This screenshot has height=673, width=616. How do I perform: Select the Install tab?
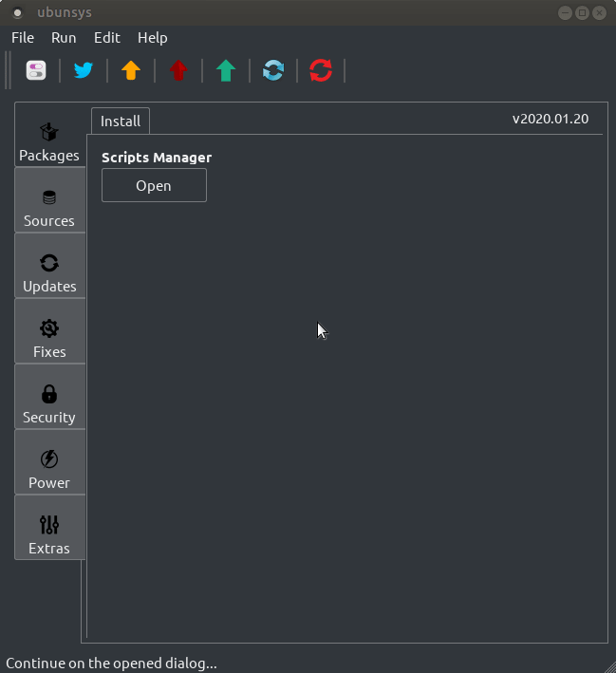tap(121, 122)
